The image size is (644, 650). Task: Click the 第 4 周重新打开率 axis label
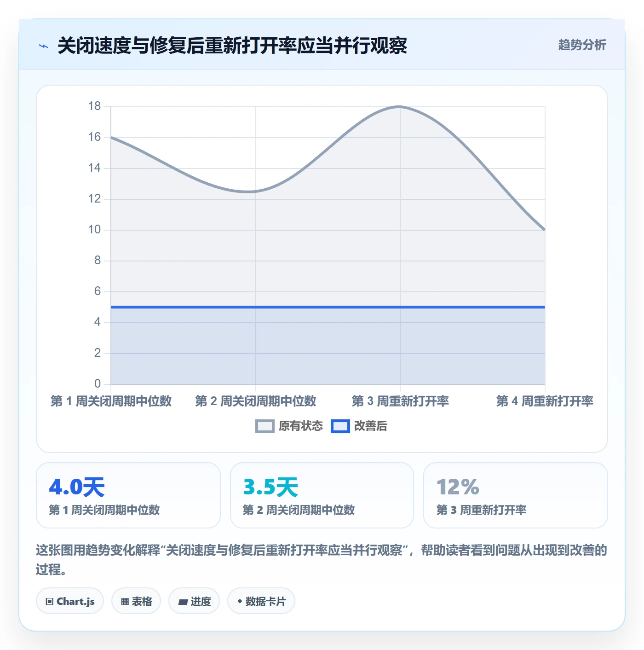coord(545,401)
